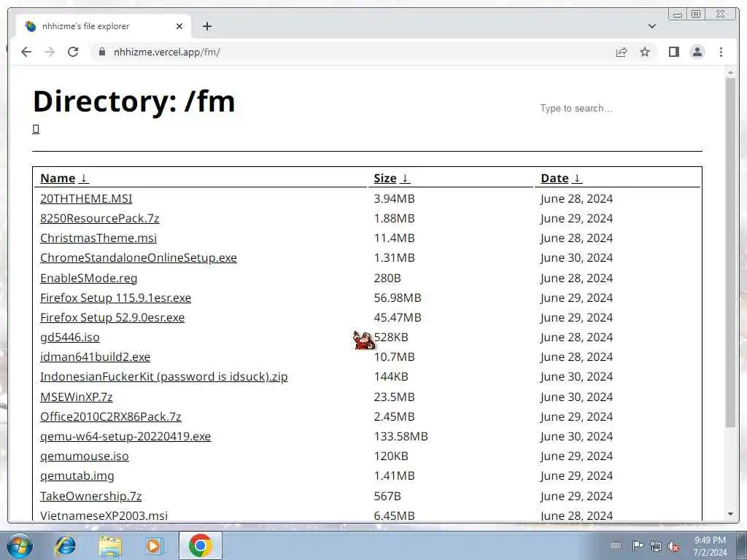Select the nhhizme's file explorer tab
This screenshot has height=560, width=747.
[x=103, y=26]
